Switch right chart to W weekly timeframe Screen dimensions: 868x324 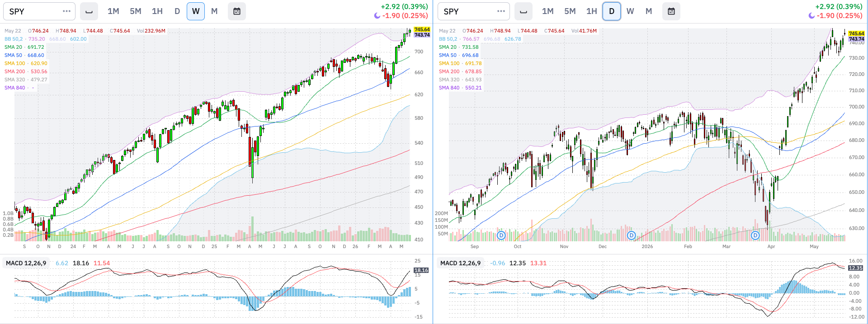click(630, 11)
